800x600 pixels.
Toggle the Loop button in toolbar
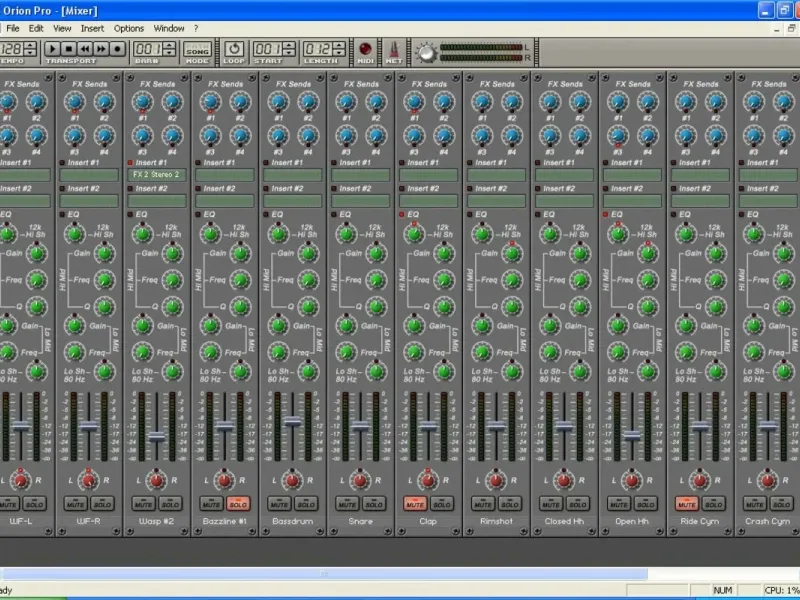[233, 49]
